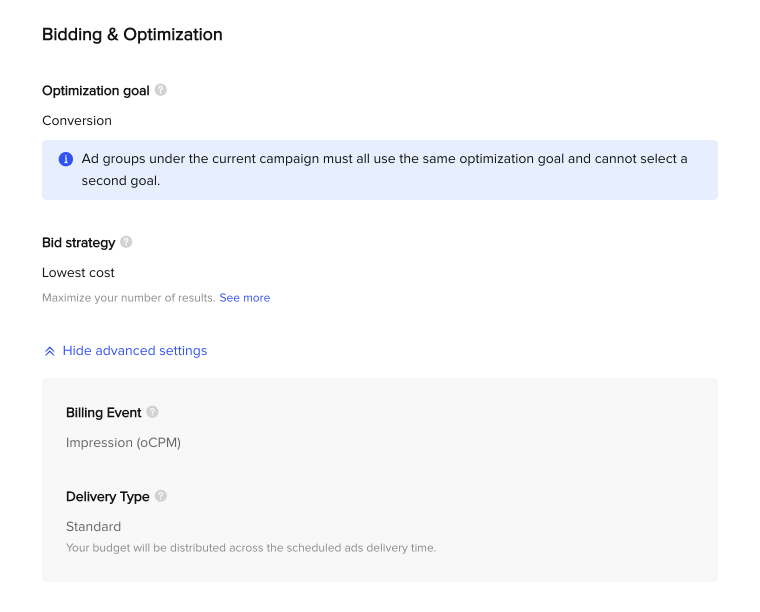Click question mark icon beside Billing Event
760x612 pixels.
(x=152, y=412)
